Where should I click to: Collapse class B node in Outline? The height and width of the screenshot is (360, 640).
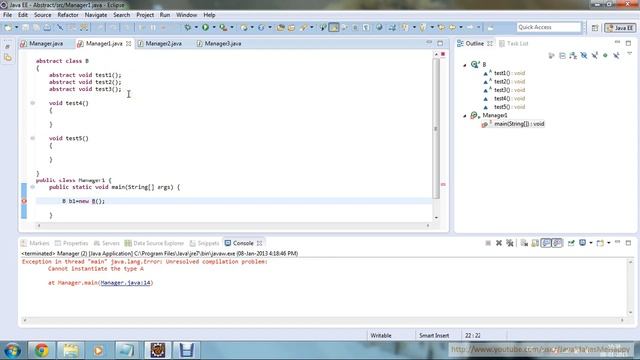tap(464, 65)
